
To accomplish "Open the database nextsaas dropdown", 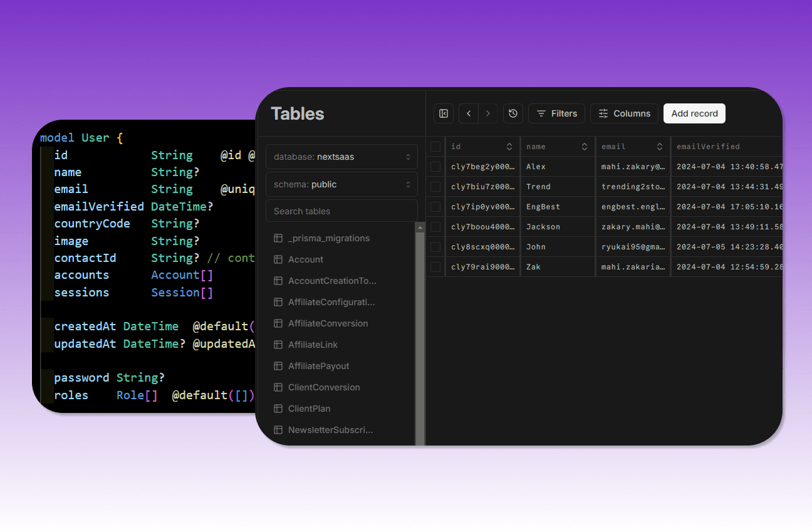I will [x=341, y=157].
